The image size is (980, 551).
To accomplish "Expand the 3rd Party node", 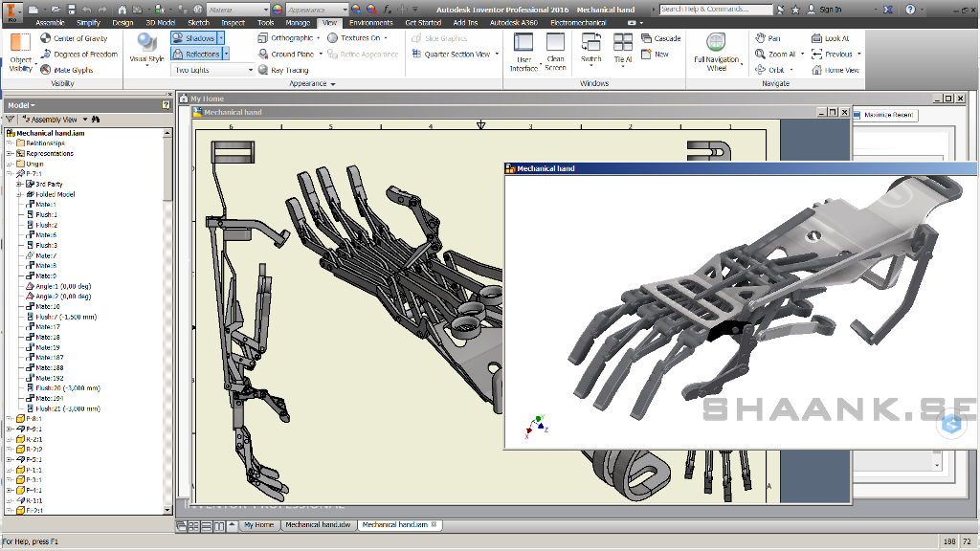I will click(x=19, y=184).
